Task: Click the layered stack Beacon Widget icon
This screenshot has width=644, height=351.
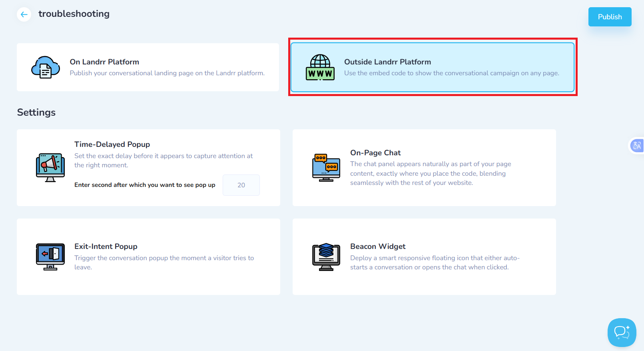Action: click(x=326, y=257)
